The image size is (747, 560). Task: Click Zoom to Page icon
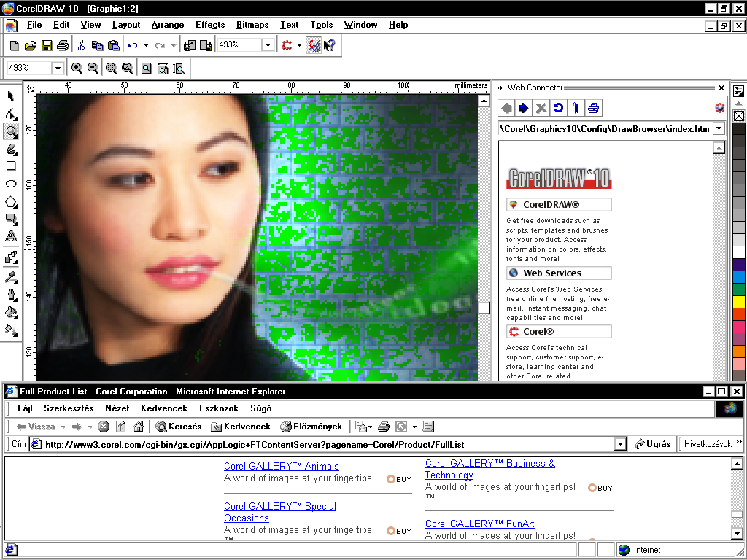click(x=147, y=68)
